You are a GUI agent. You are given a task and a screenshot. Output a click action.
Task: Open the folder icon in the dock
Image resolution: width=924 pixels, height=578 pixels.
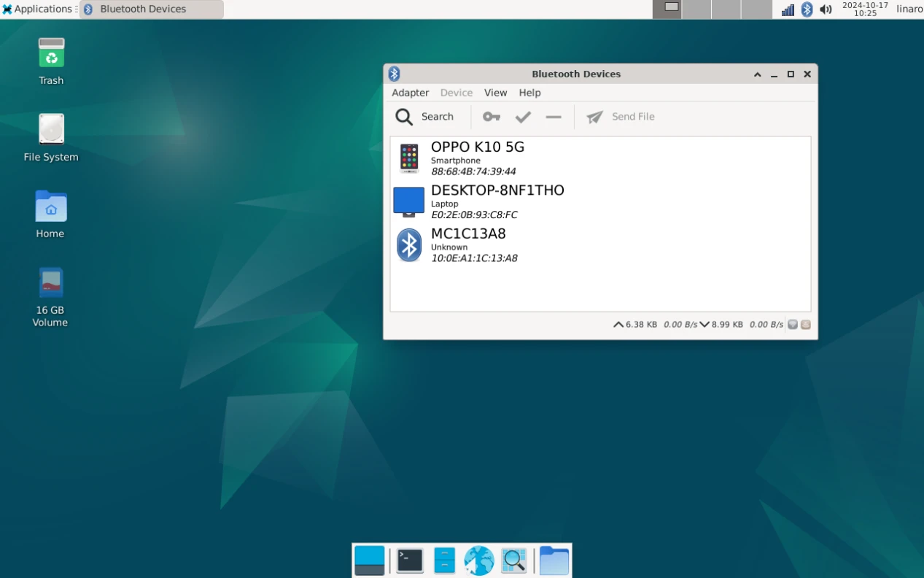pyautogui.click(x=554, y=560)
